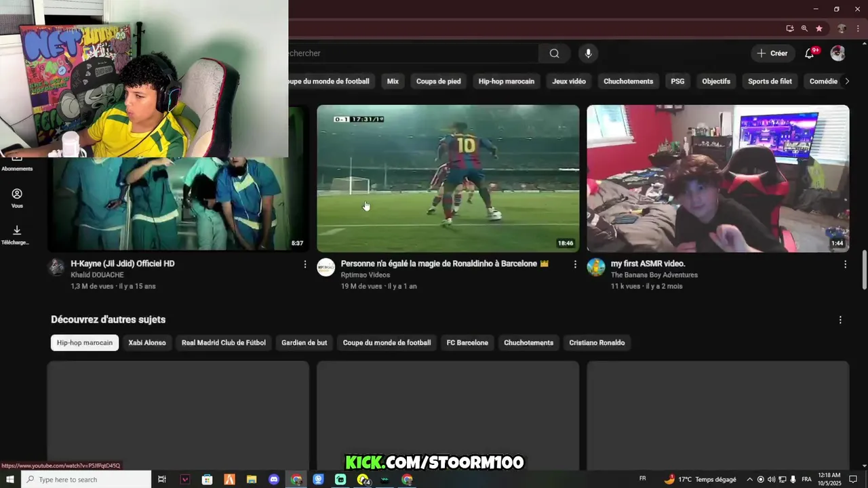Click the H-Kayne (Jil Jdid) Officiel HD title
This screenshot has height=488, width=868.
tap(123, 264)
